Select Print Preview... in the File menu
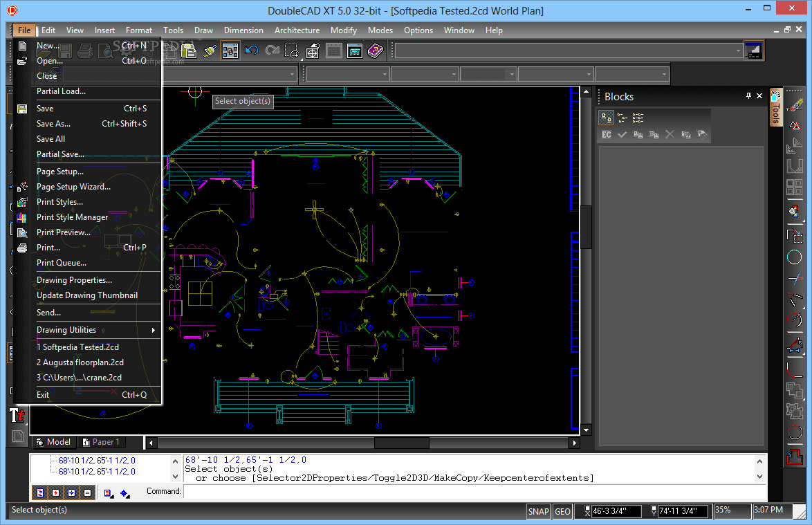This screenshot has height=525, width=812. click(87, 232)
